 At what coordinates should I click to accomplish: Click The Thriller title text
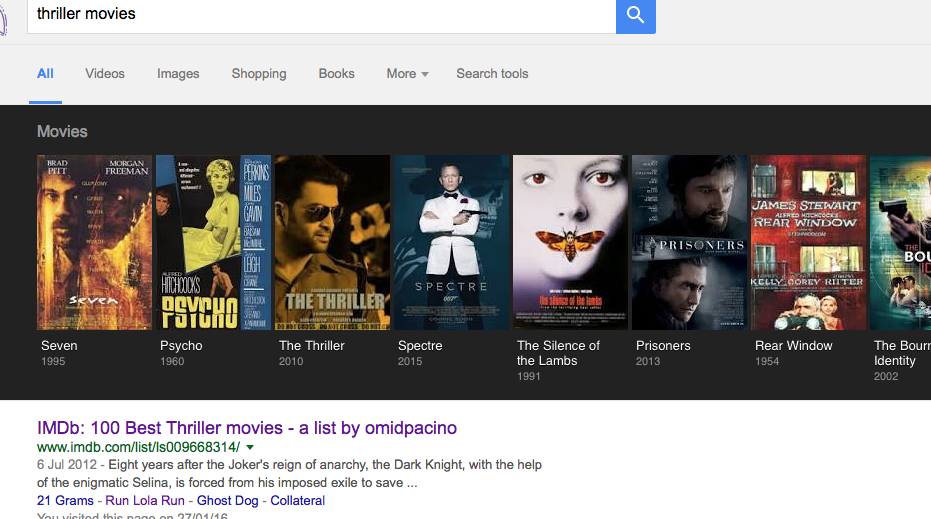point(312,346)
